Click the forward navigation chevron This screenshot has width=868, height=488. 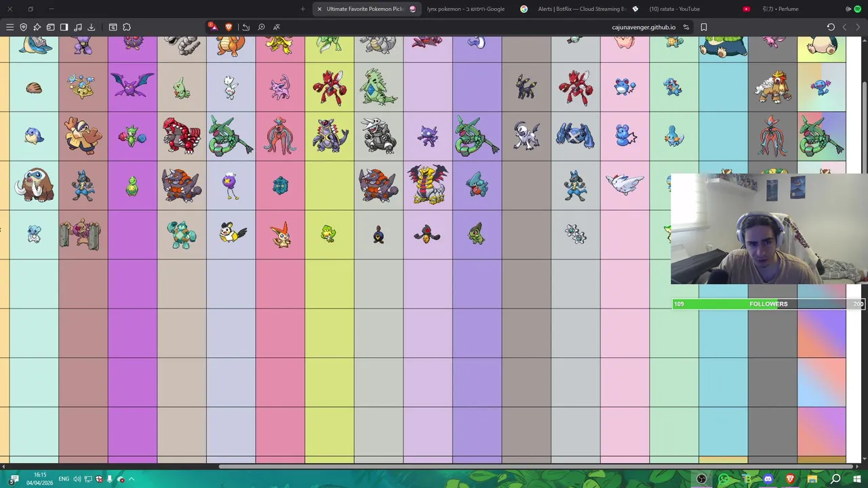(858, 27)
